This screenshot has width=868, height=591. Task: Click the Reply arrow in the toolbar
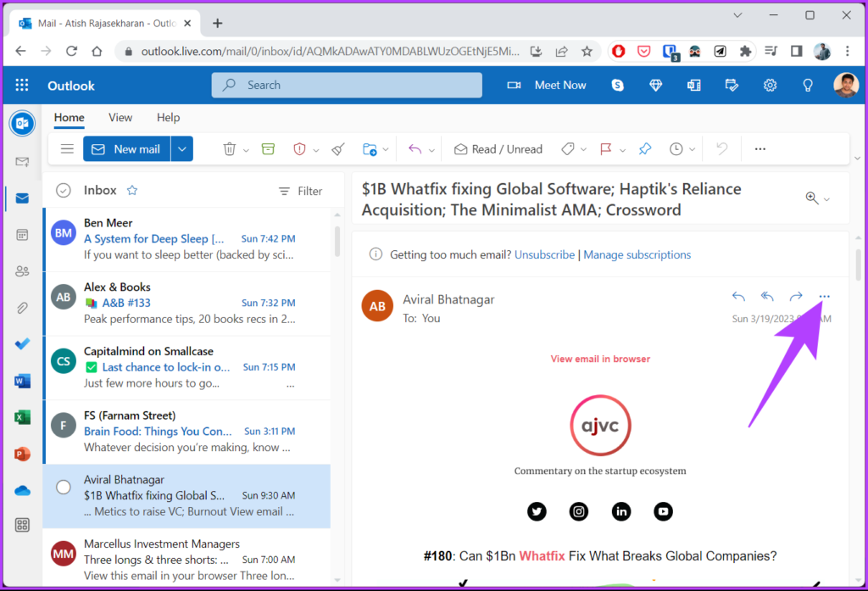(x=415, y=149)
